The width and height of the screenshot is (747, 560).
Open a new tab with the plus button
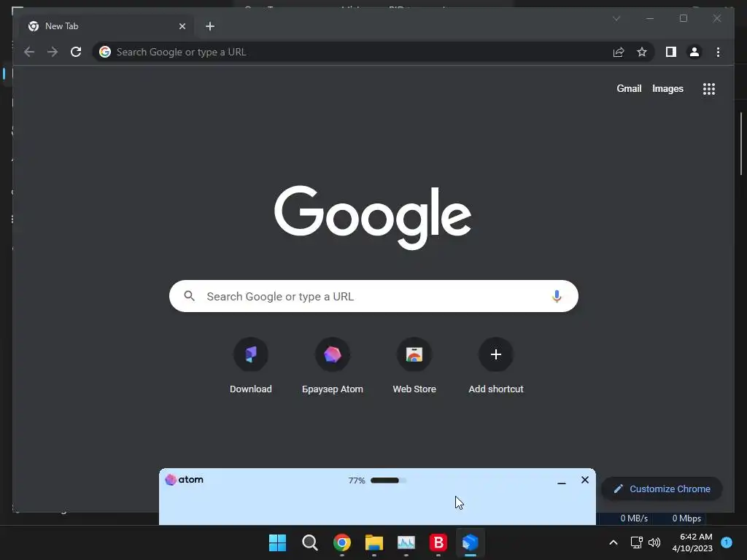tap(210, 26)
